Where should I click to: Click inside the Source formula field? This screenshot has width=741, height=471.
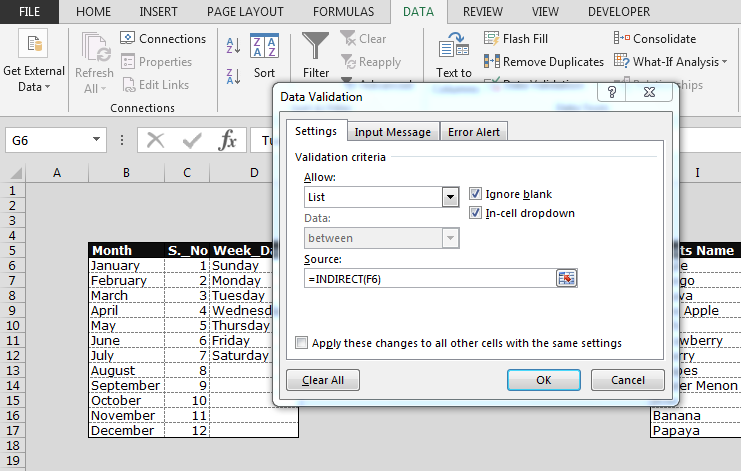pos(430,278)
